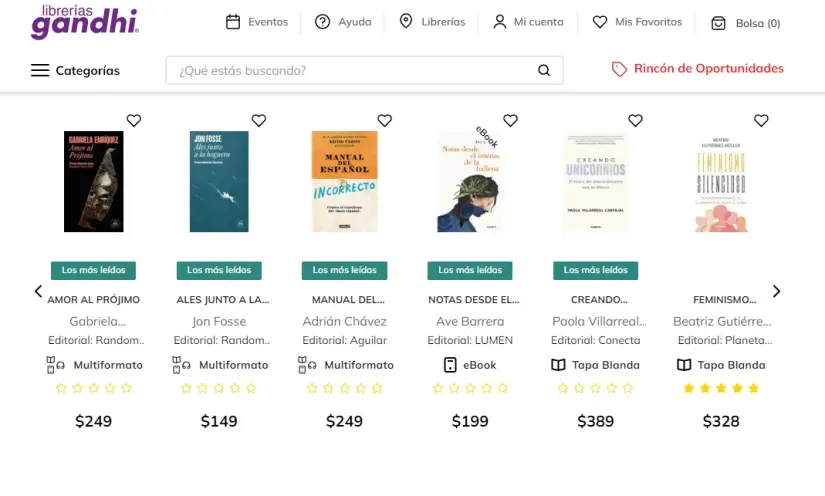Click the Librerías Gandhi logo
Screen dimensions: 825x496
point(85,21)
